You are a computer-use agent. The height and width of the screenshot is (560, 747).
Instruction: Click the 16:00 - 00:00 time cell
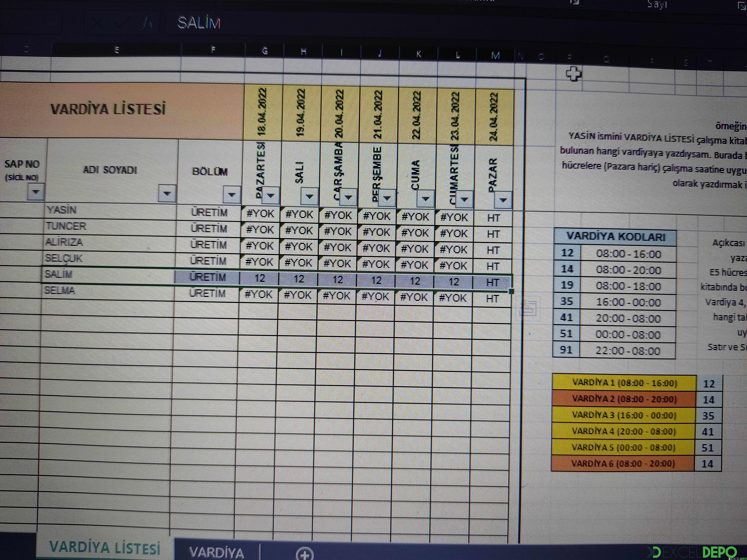coord(628,302)
